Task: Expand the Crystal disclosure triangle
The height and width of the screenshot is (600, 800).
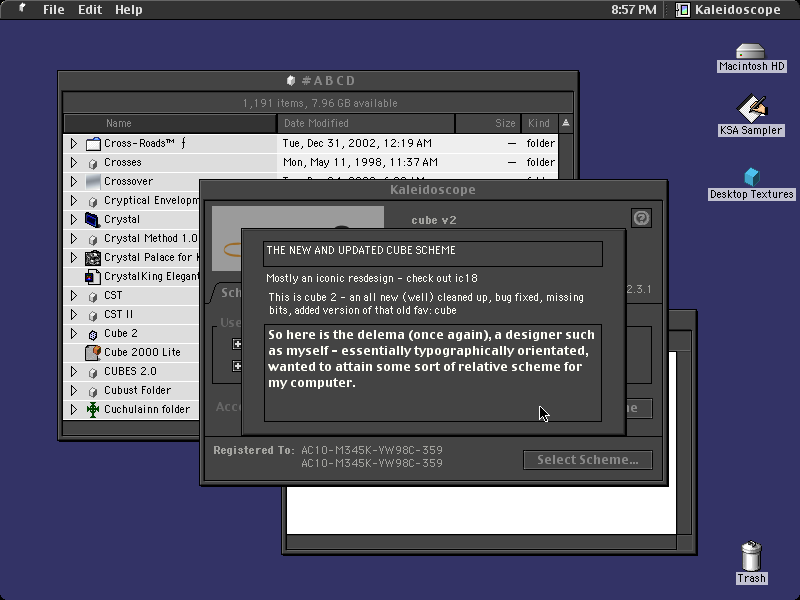Action: pos(74,219)
